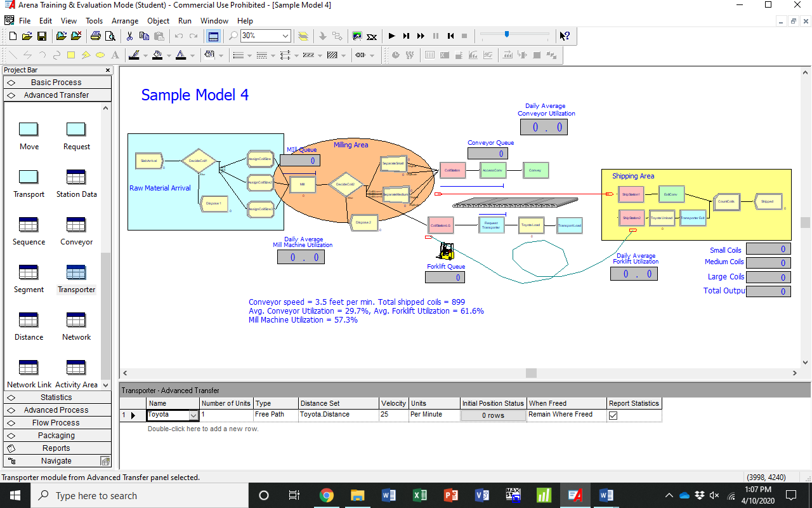
Task: Select the Ellipse drawing tool
Action: [100, 55]
